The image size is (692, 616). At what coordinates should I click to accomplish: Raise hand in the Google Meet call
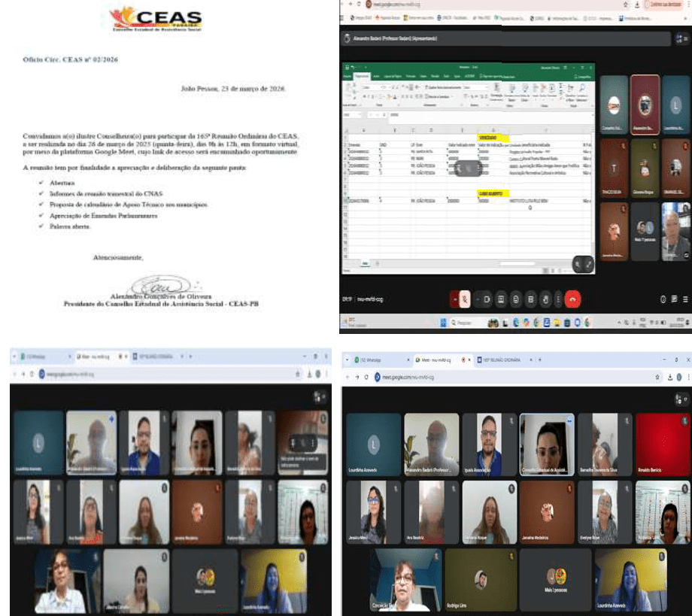click(545, 299)
